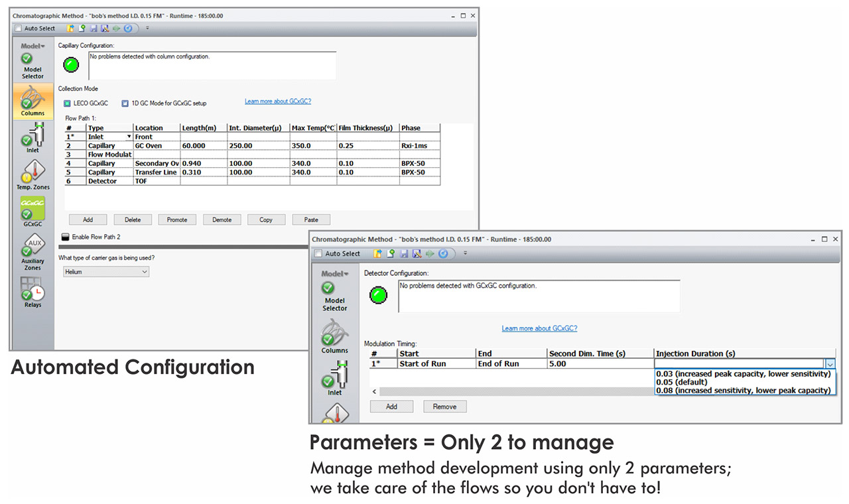Click green arrow icon in Capillary Configuration window toolbar
The height and width of the screenshot is (504, 849).
116,29
